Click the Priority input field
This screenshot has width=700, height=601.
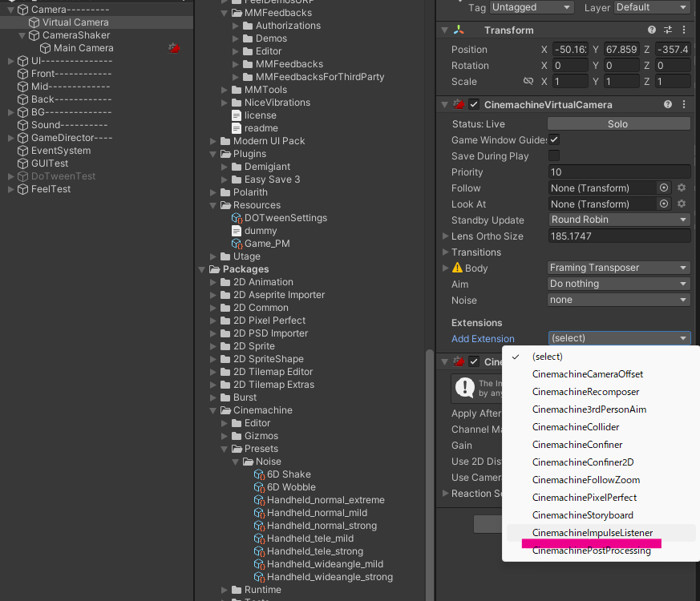pos(618,171)
